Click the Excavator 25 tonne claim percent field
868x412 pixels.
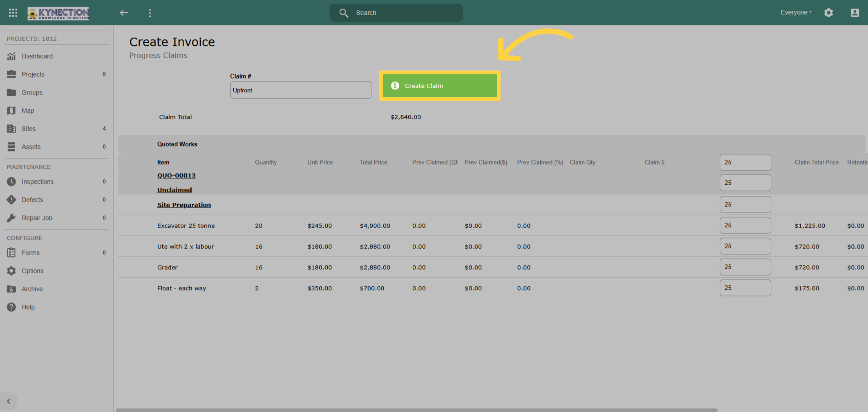click(x=745, y=225)
